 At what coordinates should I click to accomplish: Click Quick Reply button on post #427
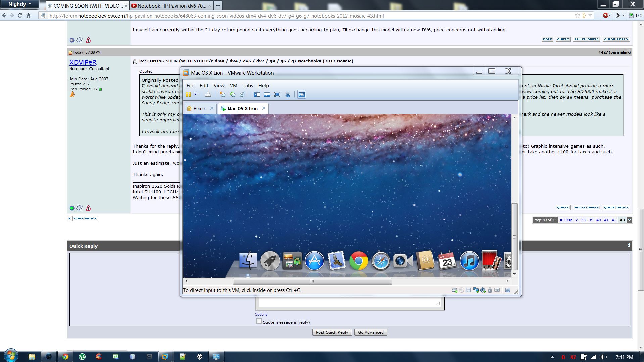coord(616,207)
